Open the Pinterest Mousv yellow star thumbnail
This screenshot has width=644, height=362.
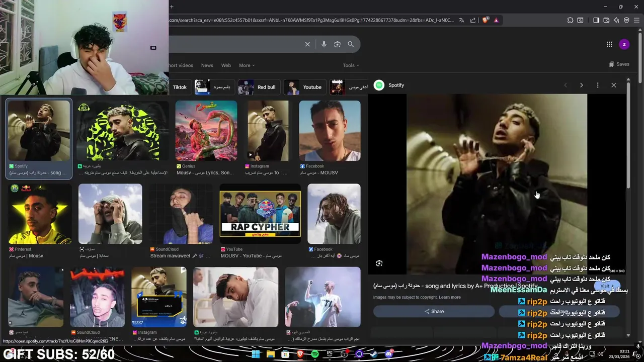coord(40,214)
